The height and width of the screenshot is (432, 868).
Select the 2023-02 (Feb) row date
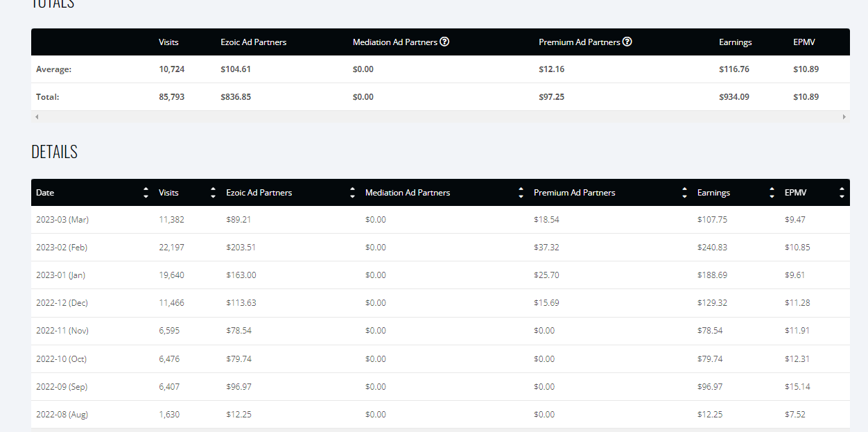(x=62, y=247)
